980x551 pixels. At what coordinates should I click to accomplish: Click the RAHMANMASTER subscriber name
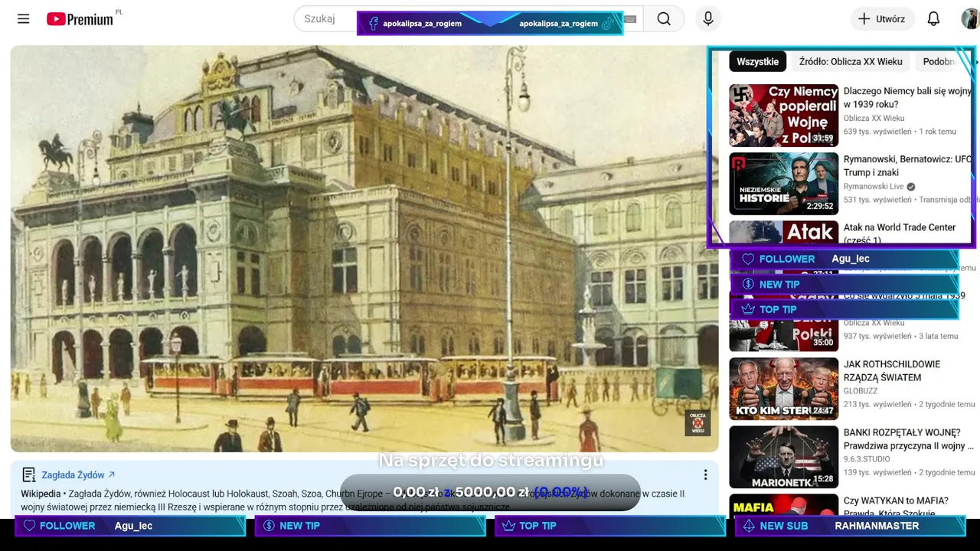[877, 526]
